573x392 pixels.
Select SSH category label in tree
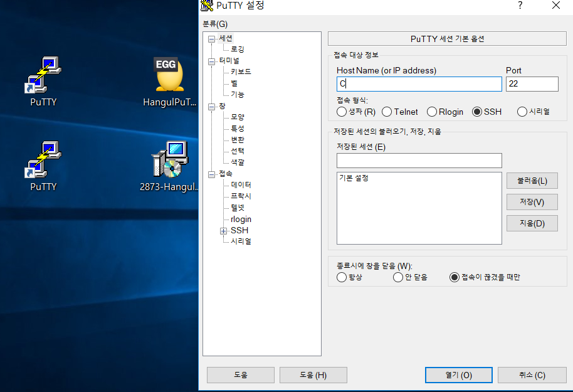[x=239, y=230]
